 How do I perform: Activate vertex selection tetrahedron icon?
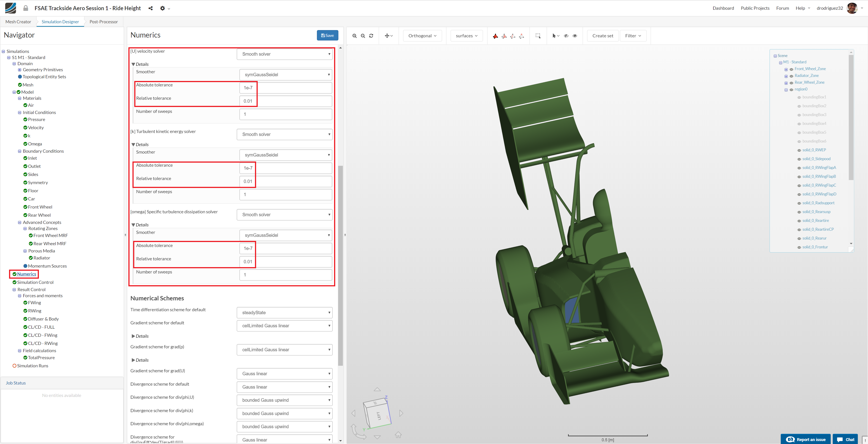click(521, 36)
